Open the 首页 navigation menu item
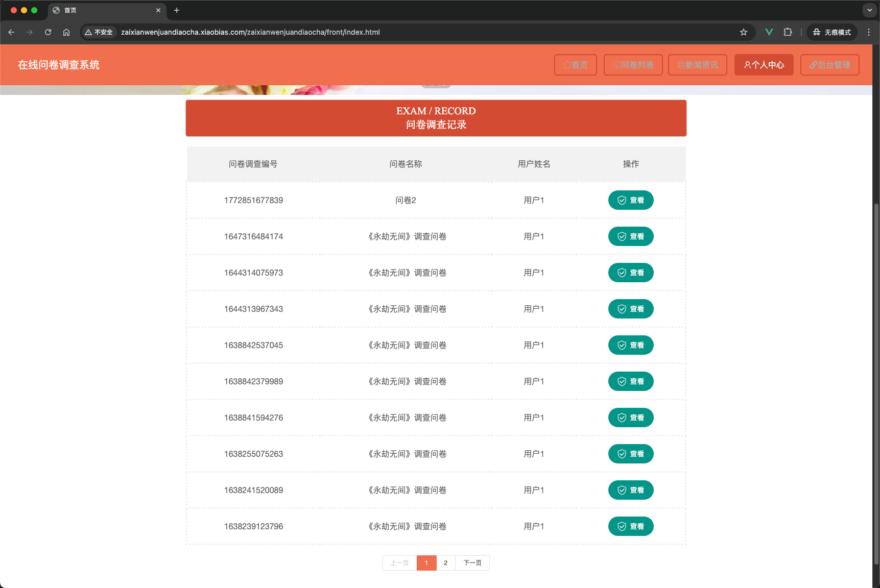 [576, 65]
